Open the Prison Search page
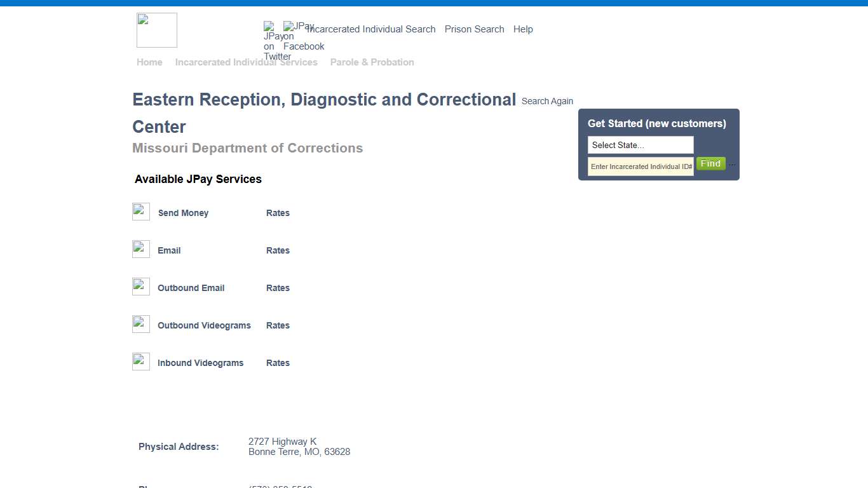868x488 pixels. (474, 29)
